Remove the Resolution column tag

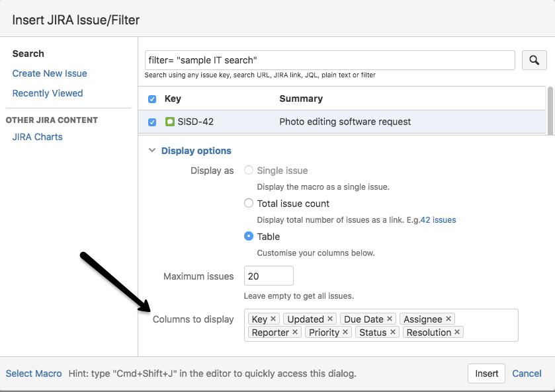click(x=457, y=333)
